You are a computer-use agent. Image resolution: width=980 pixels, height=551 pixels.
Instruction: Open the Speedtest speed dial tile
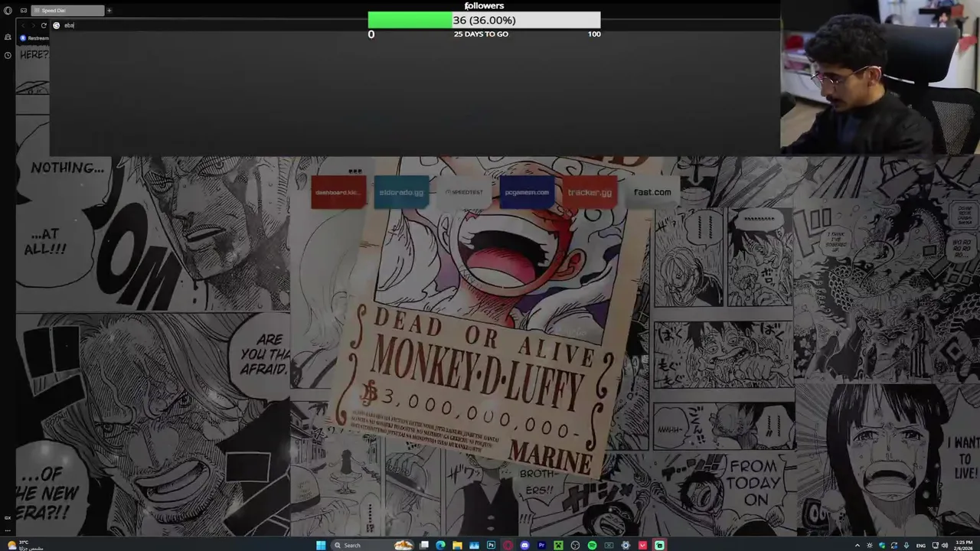(464, 192)
